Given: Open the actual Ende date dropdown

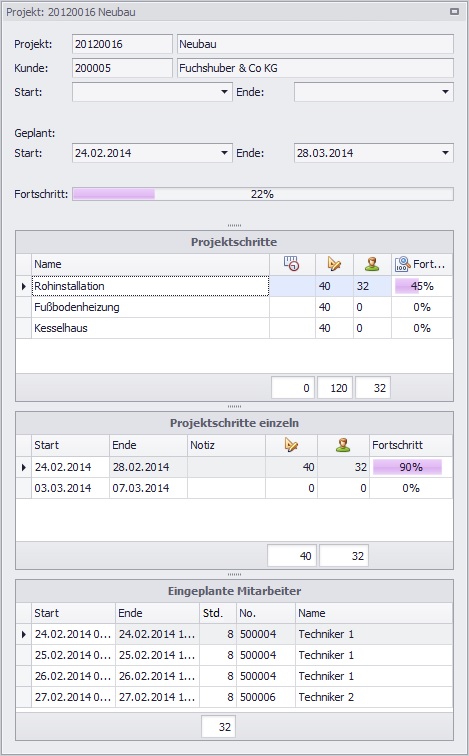Looking at the screenshot, I should click(445, 92).
